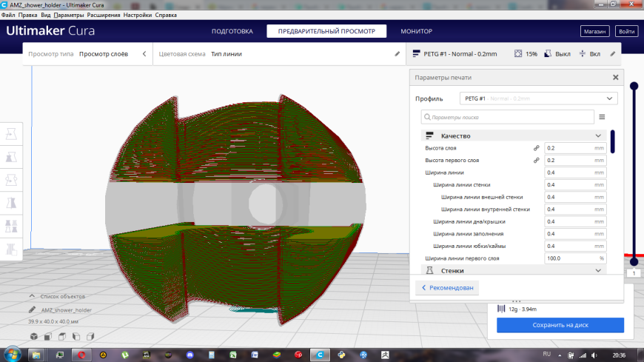Viewport: 644px width, 362px height.
Task: Switch to top camera view
Action: (x=62, y=337)
